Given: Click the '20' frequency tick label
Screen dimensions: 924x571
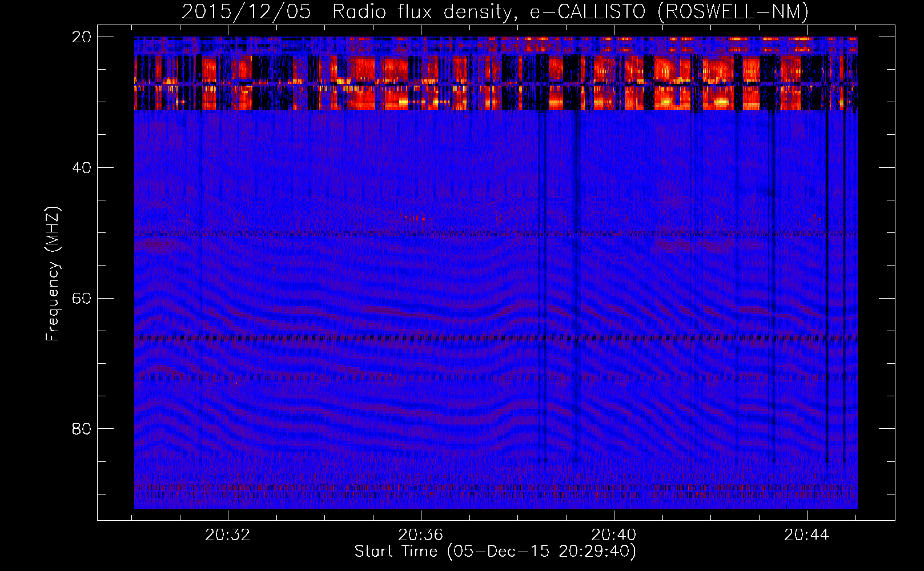Looking at the screenshot, I should [x=81, y=37].
